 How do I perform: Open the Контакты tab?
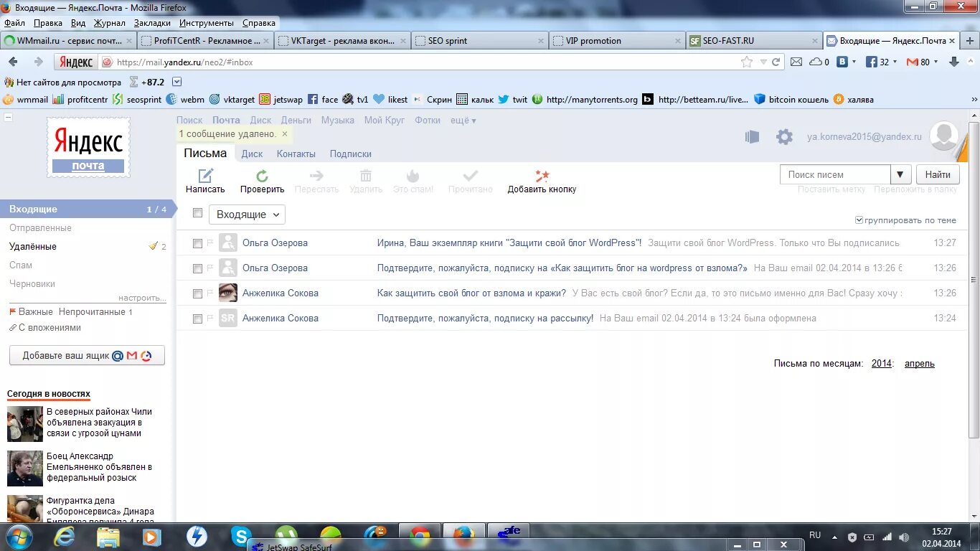click(x=296, y=154)
